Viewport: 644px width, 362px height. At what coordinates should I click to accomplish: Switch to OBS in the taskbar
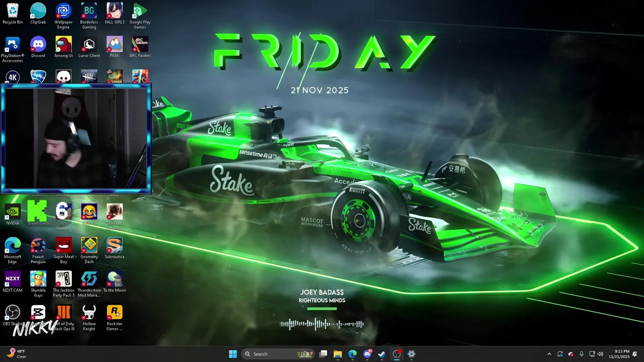click(396, 354)
